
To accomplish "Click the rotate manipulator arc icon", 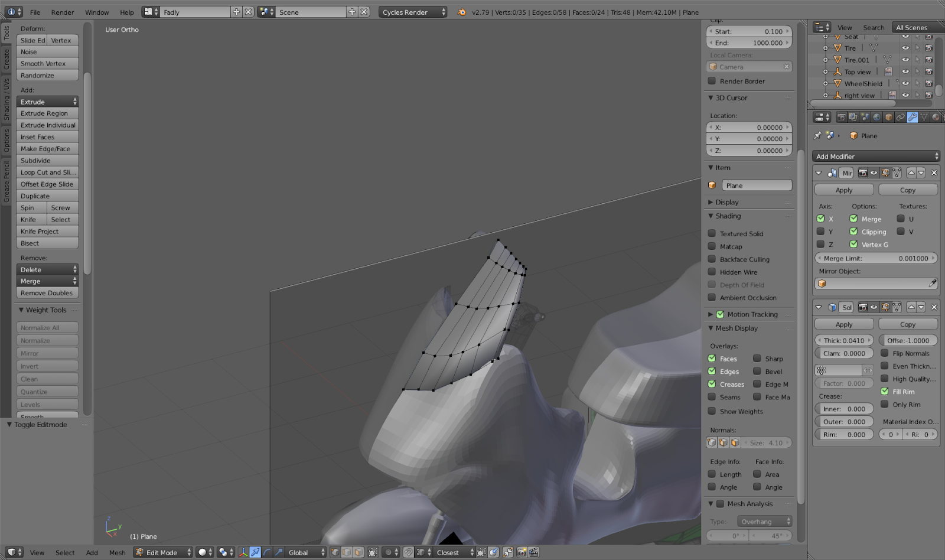I will click(267, 552).
